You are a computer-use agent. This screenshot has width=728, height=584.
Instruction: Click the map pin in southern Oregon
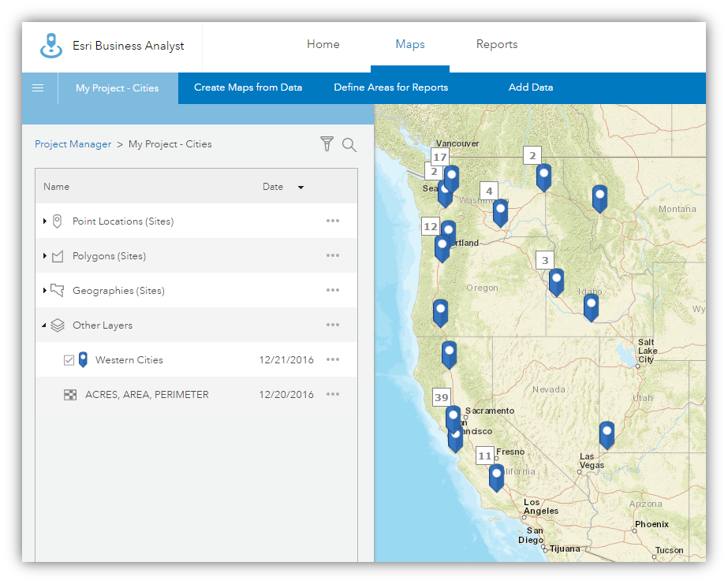pos(440,313)
